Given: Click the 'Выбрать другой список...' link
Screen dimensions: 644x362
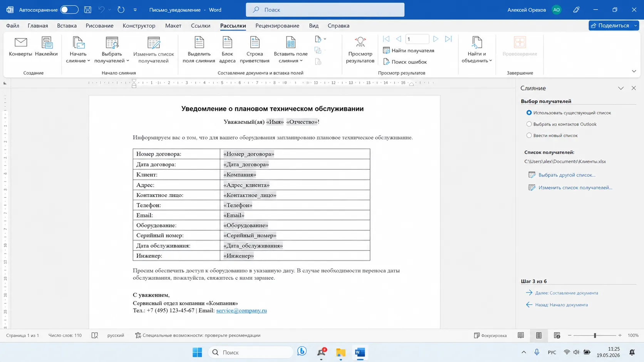Looking at the screenshot, I should click(x=567, y=175).
